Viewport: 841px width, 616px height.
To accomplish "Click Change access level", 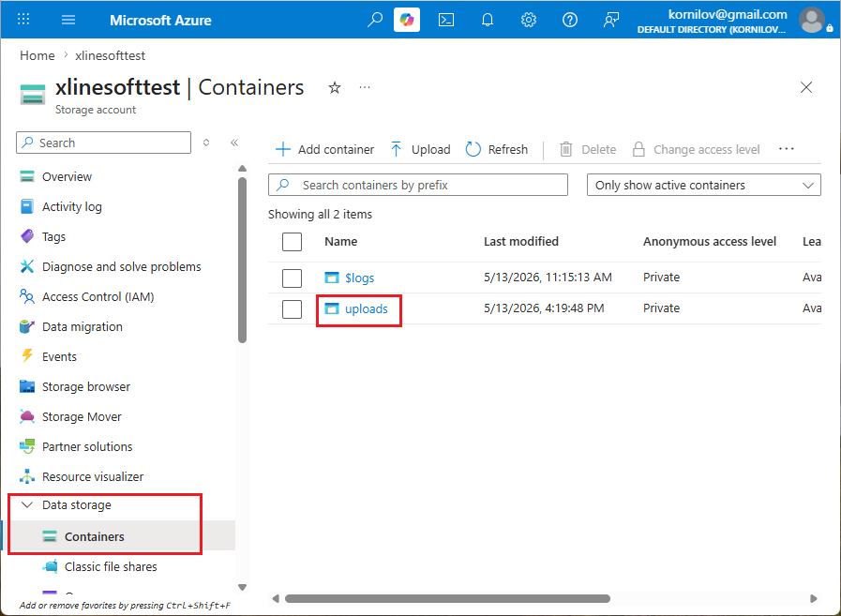I will click(696, 149).
